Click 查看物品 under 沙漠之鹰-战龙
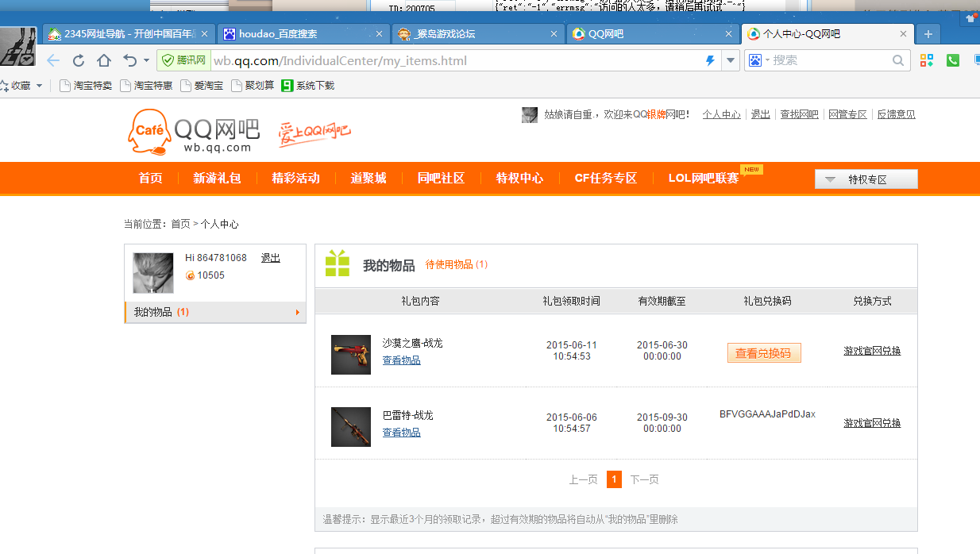The image size is (980, 554). (402, 360)
